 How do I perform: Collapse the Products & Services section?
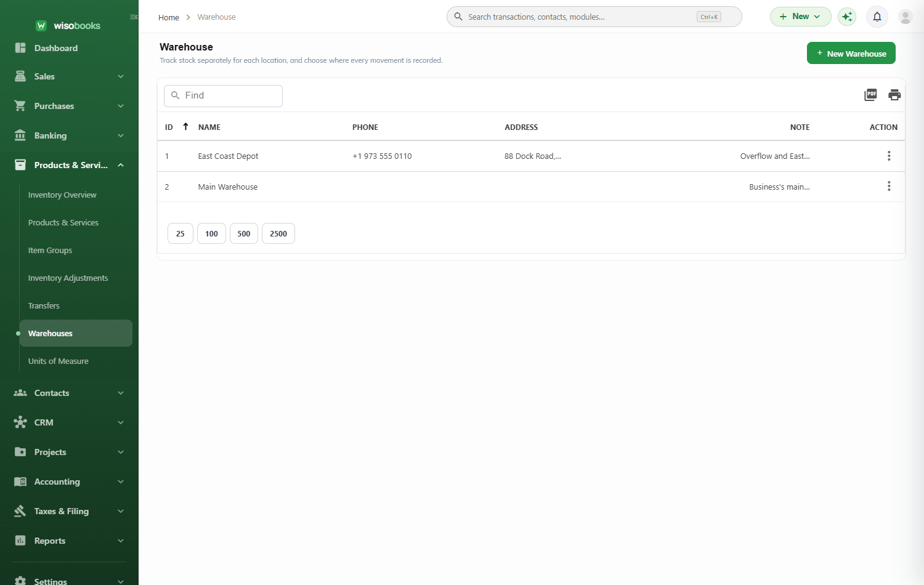coord(69,165)
